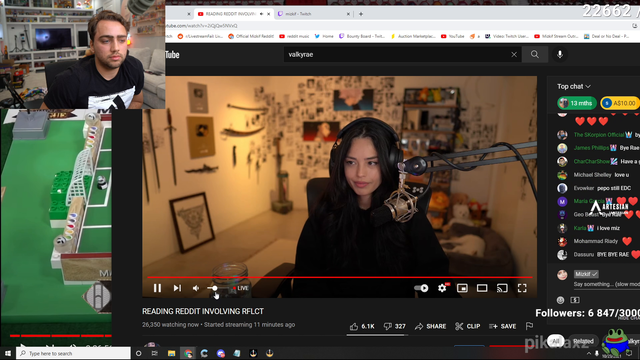The height and width of the screenshot is (360, 640).
Task: Click the video title READING REDDIT INVOLVING RFLCT
Action: (203, 311)
